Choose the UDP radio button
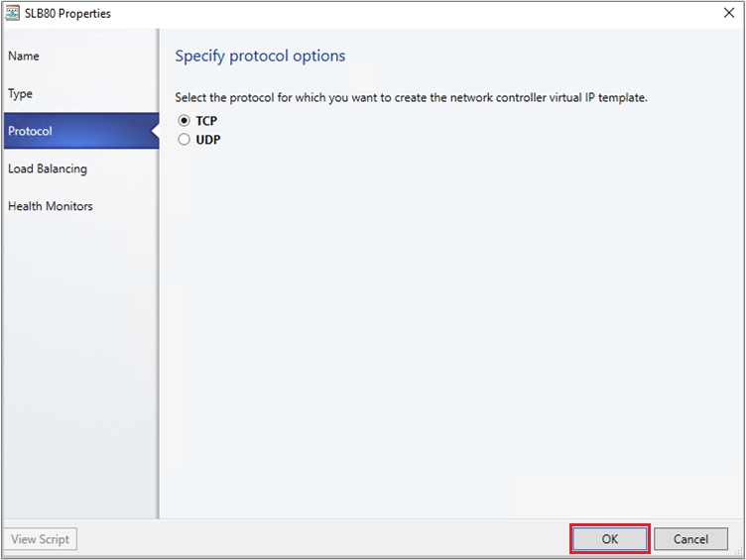 [184, 140]
